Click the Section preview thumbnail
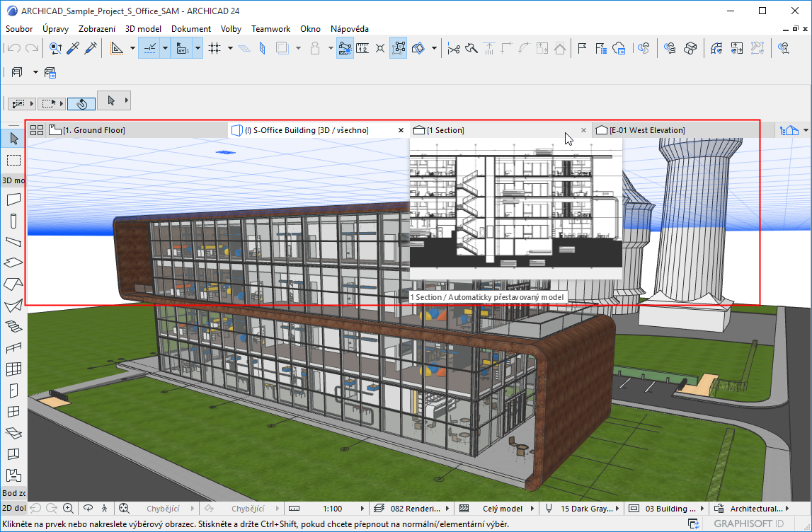 coord(515,209)
